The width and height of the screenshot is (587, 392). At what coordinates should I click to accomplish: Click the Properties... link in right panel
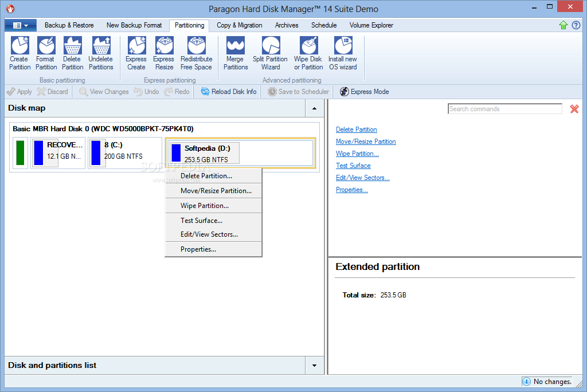(352, 190)
